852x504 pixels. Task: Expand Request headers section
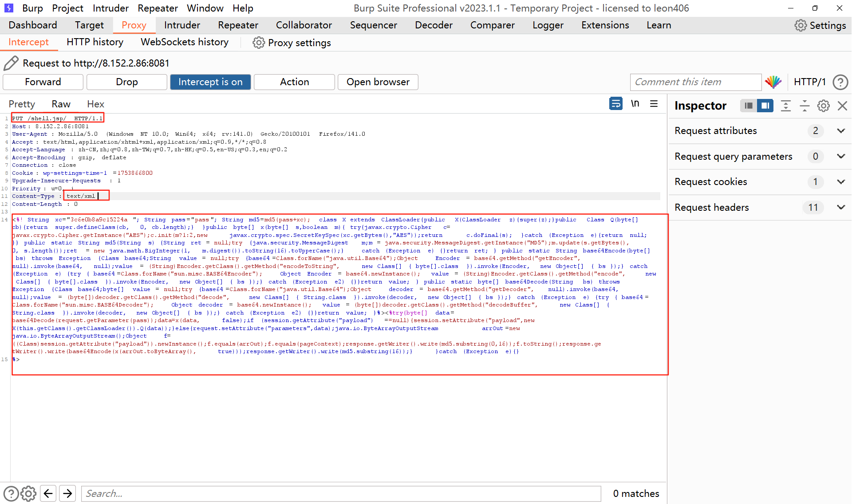(x=840, y=207)
